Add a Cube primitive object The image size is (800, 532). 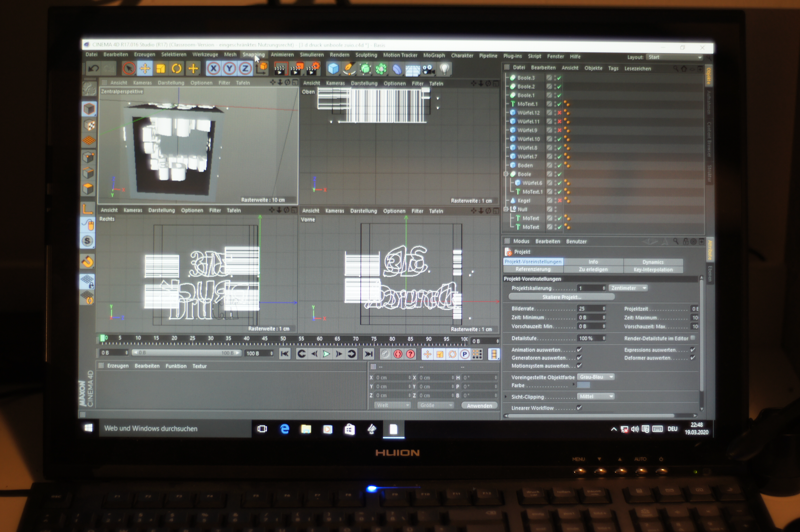[333, 69]
